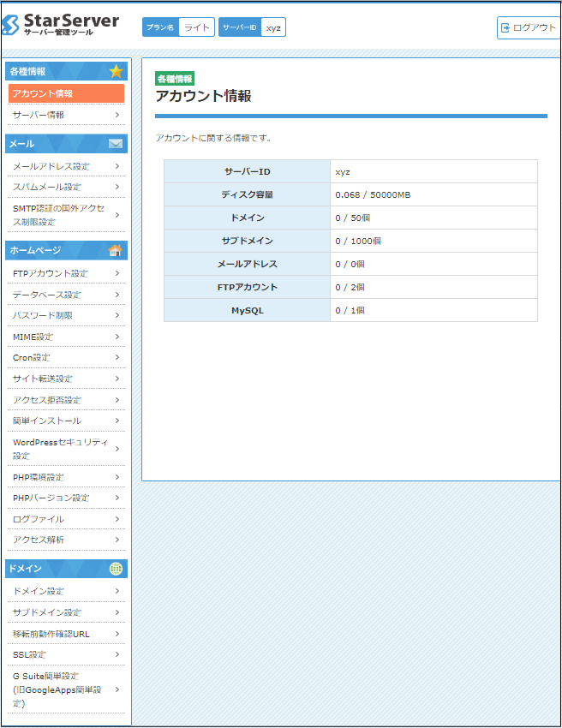Screen dimensions: 562x728
Task: Click chevron next to データベース設定
Action: (117, 295)
